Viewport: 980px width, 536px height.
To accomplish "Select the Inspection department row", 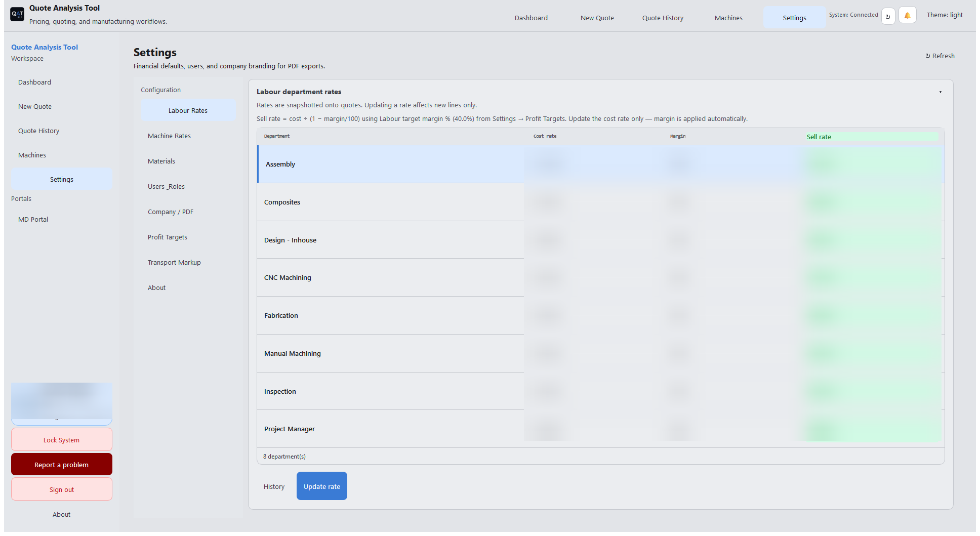I will click(600, 392).
